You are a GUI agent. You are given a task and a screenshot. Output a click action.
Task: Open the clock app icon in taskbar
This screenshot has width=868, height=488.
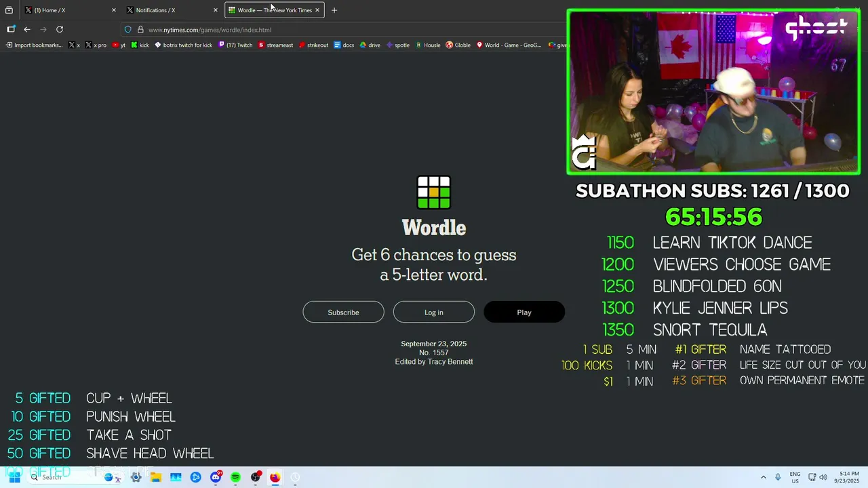point(295,477)
